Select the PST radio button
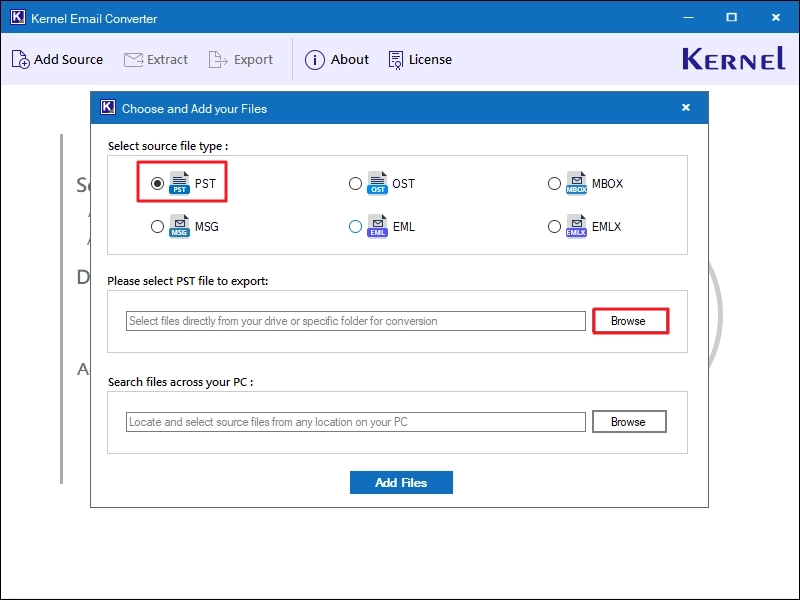800x600 pixels. tap(157, 183)
